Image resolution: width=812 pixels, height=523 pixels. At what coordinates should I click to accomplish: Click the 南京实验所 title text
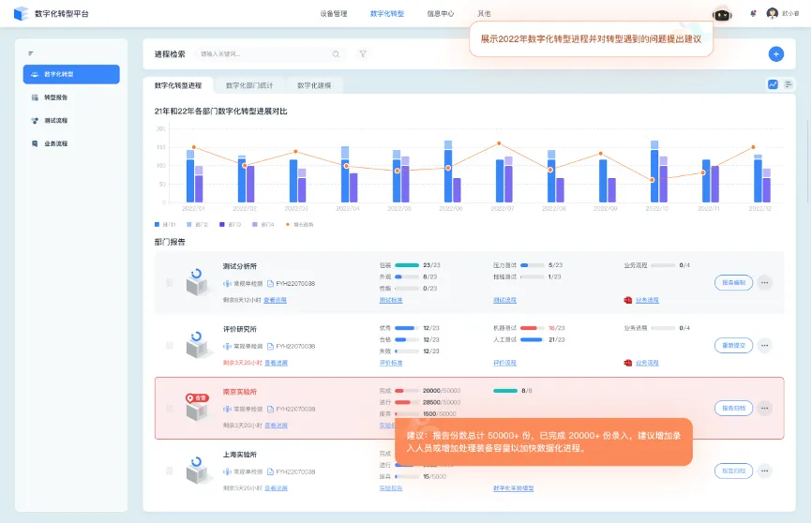click(240, 392)
